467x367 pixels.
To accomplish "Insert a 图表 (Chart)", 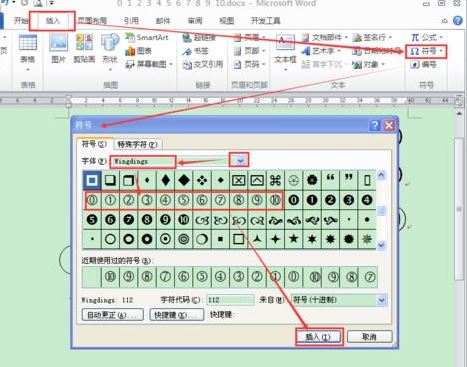I will (x=138, y=51).
